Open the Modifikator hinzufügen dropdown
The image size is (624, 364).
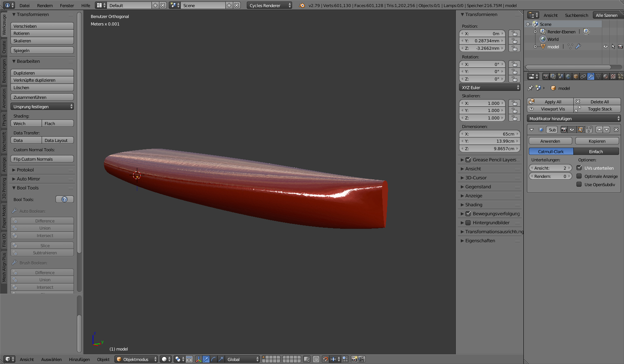click(x=574, y=119)
